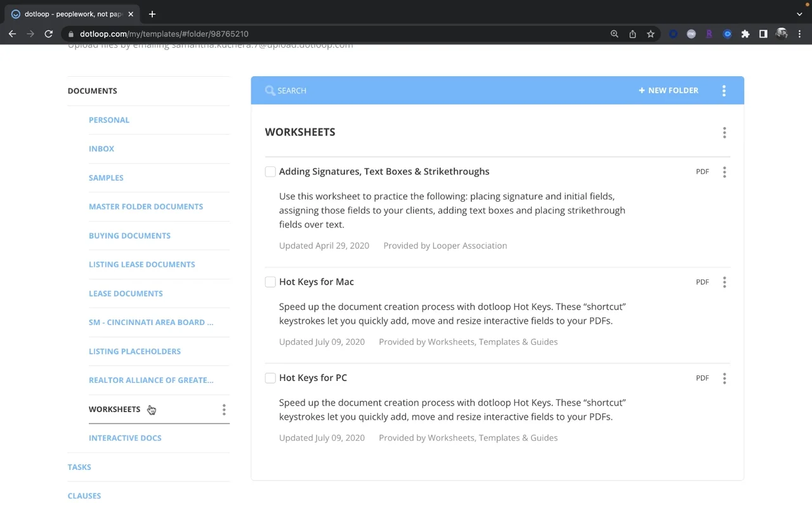Open the blue header bar kebab menu
The width and height of the screenshot is (812, 508).
724,91
